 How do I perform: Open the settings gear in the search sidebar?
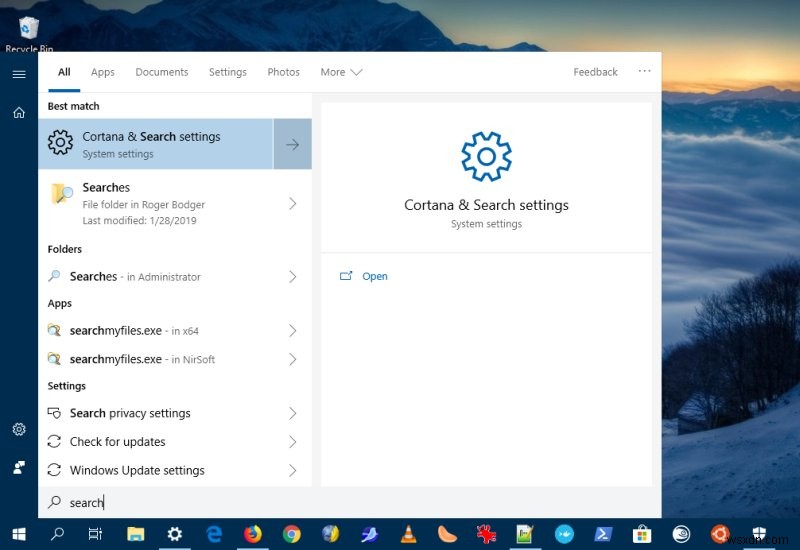19,430
